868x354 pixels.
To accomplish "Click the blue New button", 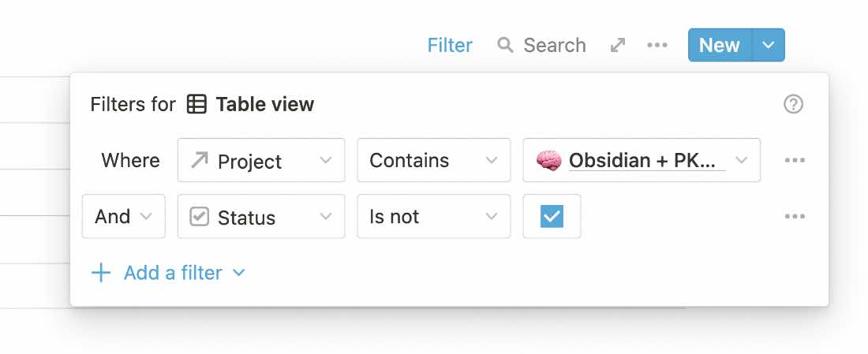I will (x=720, y=45).
